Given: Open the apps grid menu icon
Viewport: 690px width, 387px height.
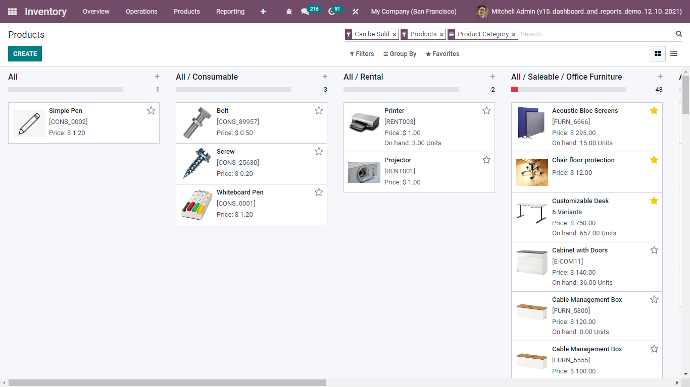Looking at the screenshot, I should [12, 11].
